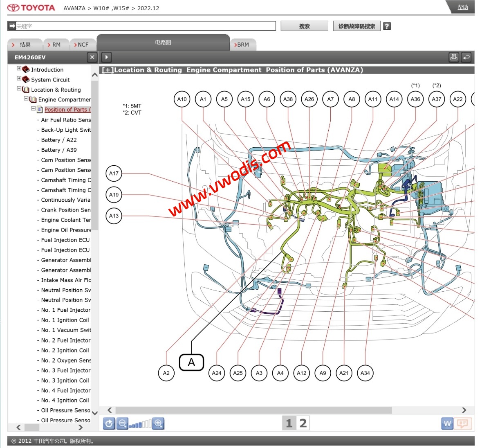Select Battery / A22 in tree
The image size is (482, 448).
59,140
